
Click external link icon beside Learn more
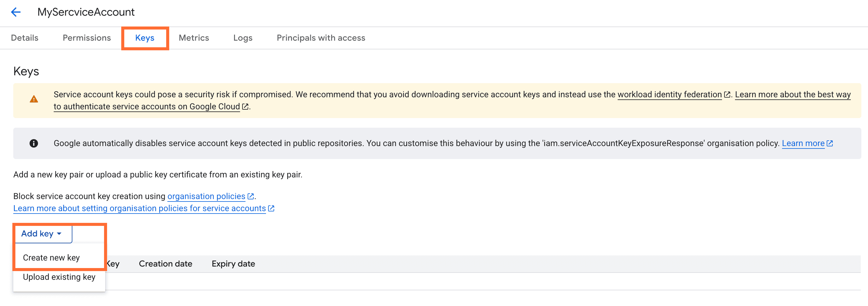(830, 143)
